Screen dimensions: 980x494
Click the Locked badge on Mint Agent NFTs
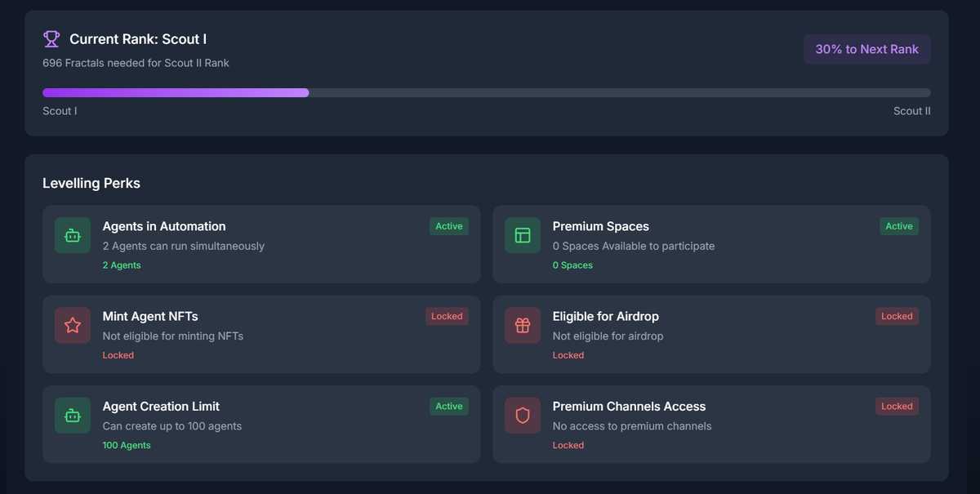click(447, 316)
